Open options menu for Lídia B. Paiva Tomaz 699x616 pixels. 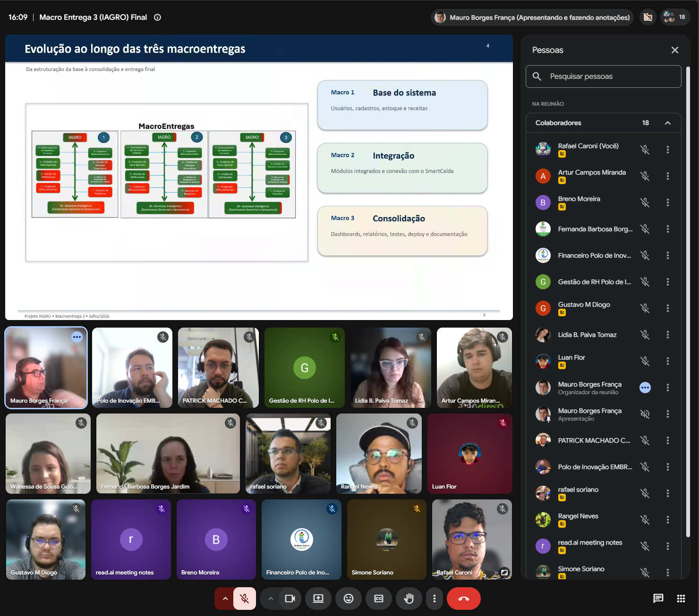coord(668,335)
